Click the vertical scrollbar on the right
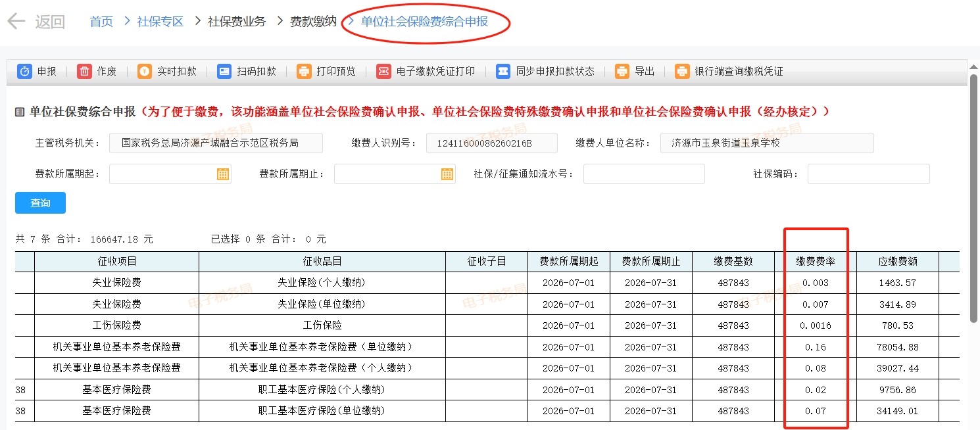Screen dimensions: 980x430 (974, 197)
